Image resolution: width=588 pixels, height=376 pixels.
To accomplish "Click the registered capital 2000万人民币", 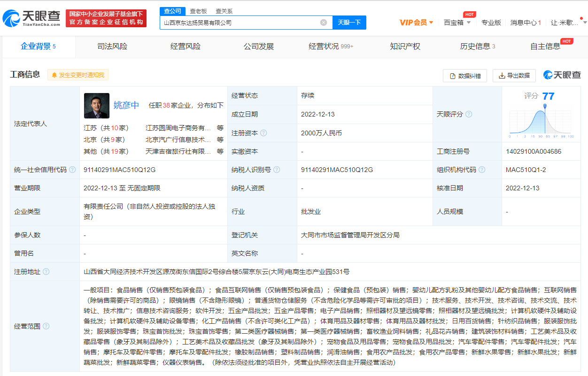I will pyautogui.click(x=321, y=133).
